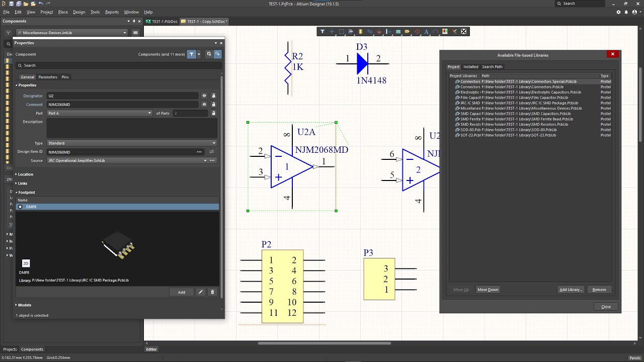This screenshot has height=362, width=644.
Task: Edit the footprint with the pencil icon
Action: point(201,292)
